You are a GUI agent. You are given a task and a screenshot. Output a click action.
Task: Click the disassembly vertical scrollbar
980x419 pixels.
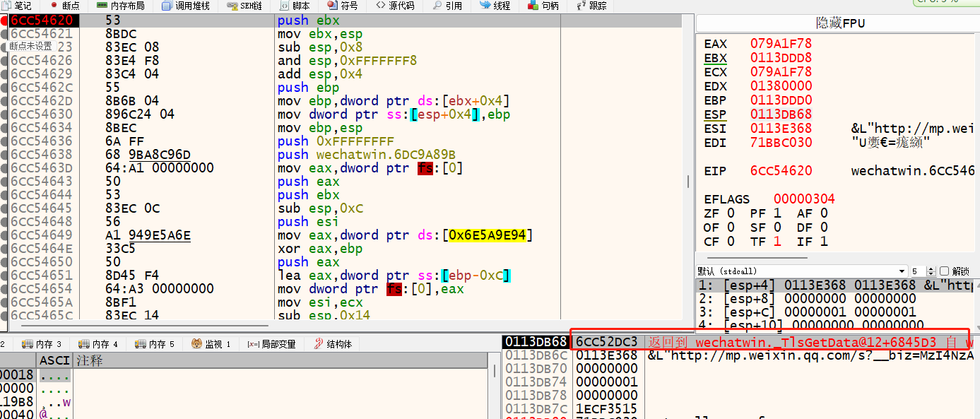point(688,182)
